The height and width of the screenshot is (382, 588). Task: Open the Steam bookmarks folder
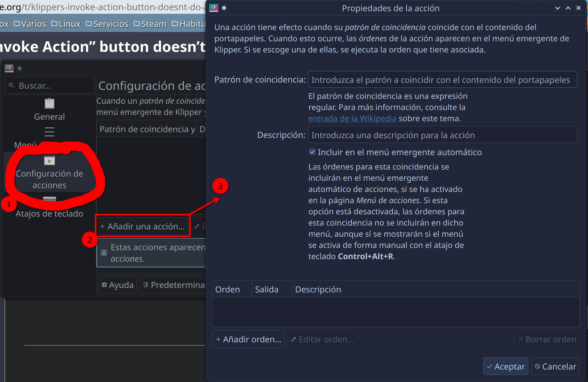pyautogui.click(x=150, y=24)
